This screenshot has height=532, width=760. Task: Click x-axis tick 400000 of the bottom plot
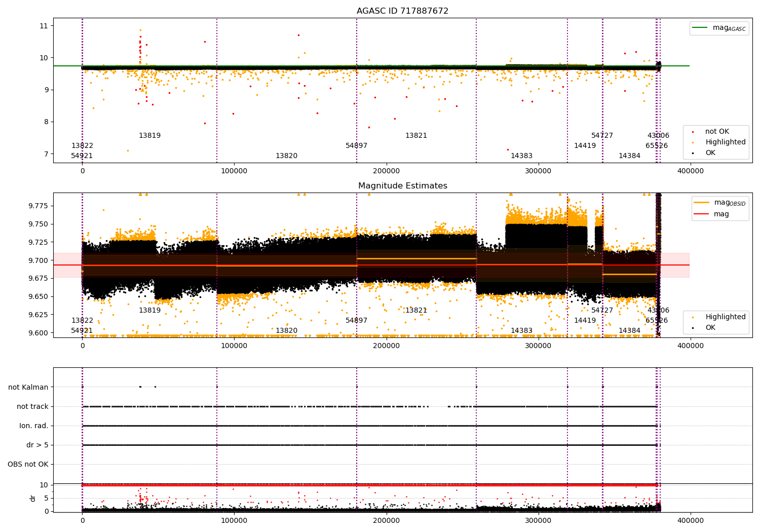690,521
